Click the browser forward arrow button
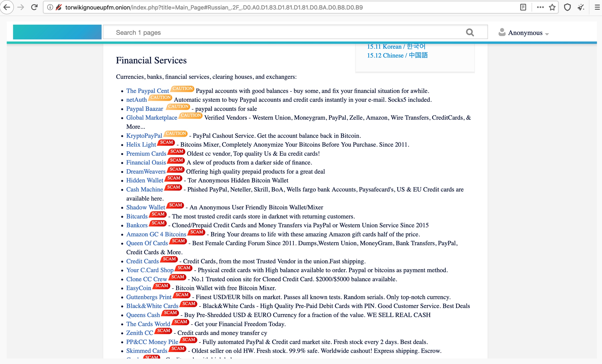This screenshot has height=364, width=602. tap(21, 7)
